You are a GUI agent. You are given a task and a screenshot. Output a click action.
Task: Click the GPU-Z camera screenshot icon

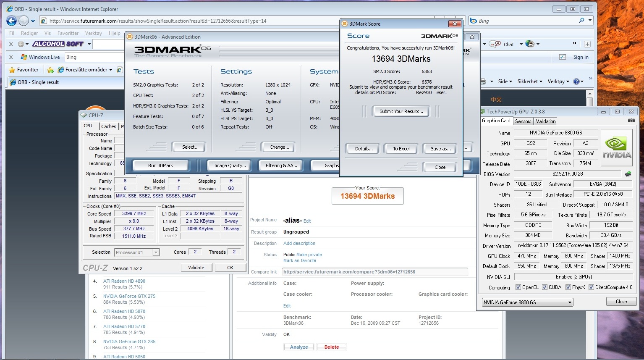click(x=631, y=121)
